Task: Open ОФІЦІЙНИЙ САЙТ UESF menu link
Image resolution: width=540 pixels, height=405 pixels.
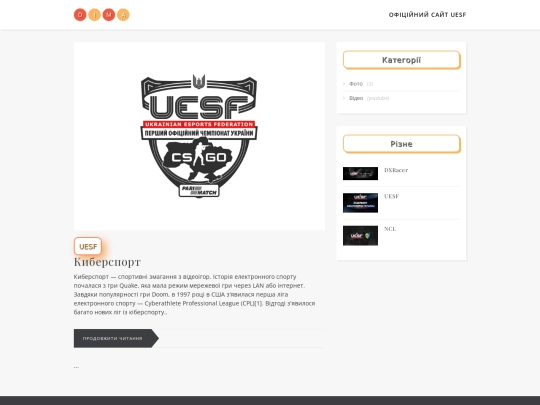Action: click(427, 15)
